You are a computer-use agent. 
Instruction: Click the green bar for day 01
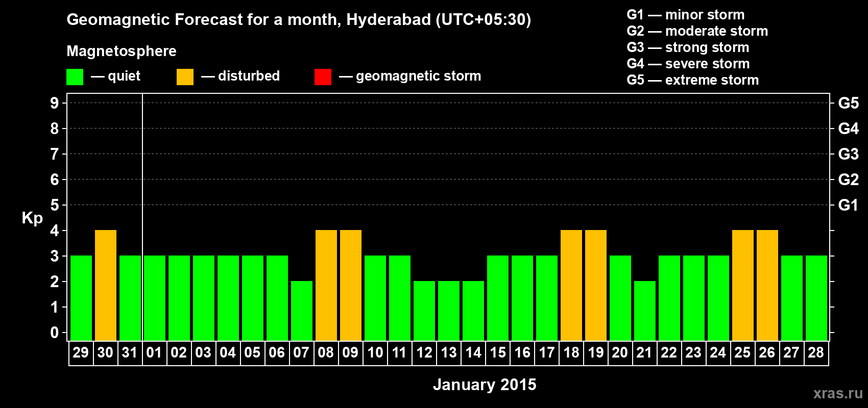(155, 298)
